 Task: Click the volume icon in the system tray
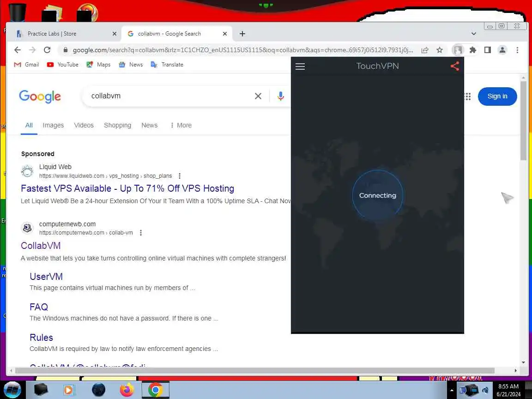coord(485,390)
